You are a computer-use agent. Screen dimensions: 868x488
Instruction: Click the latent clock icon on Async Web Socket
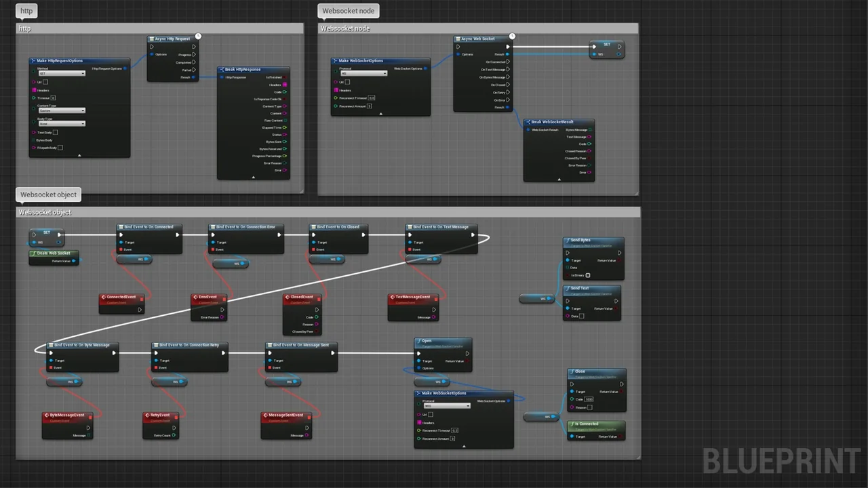pyautogui.click(x=512, y=36)
